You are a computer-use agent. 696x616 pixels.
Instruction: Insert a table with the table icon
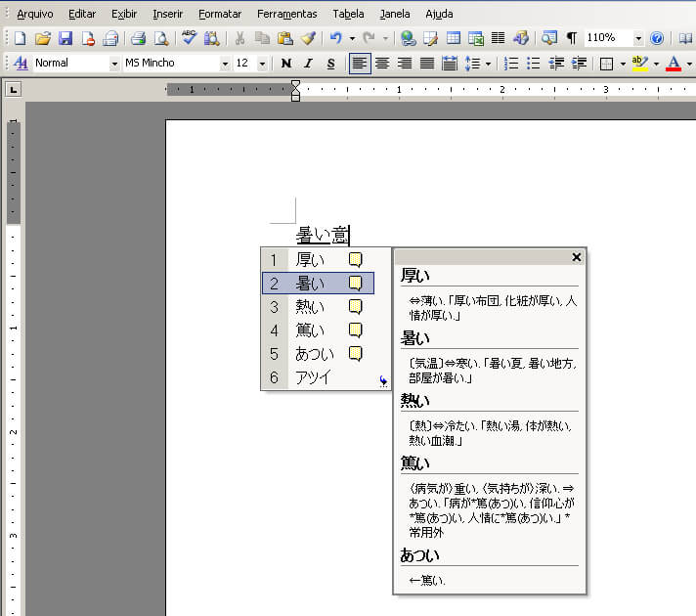(x=454, y=38)
